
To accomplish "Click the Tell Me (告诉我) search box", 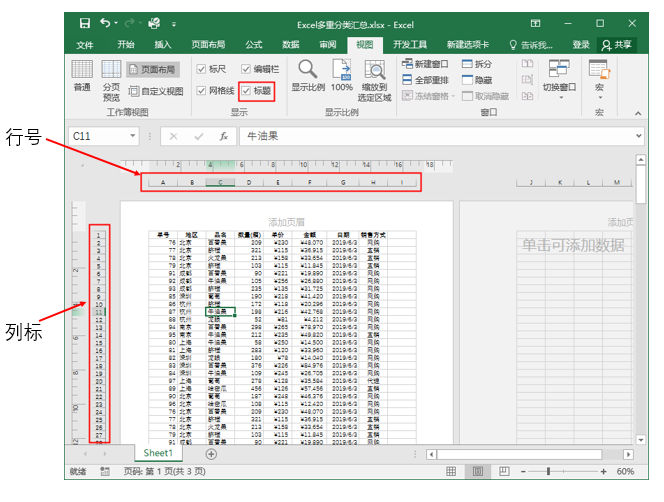I will [531, 45].
